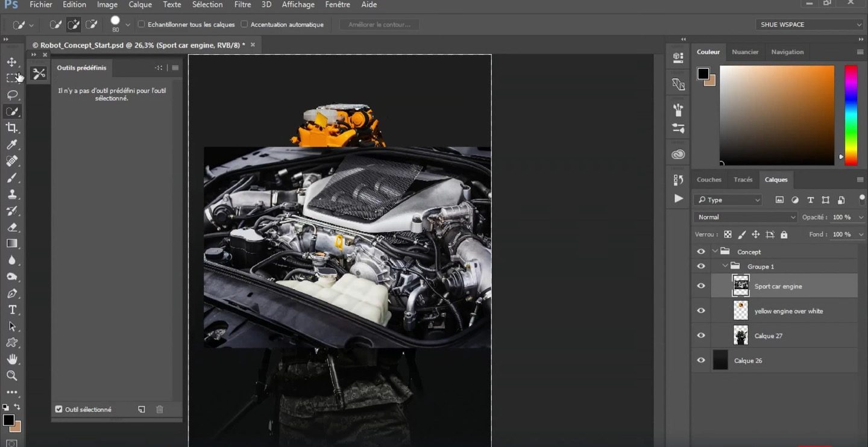Create a new tool preset
Viewport: 868px width, 447px height.
coord(142,410)
